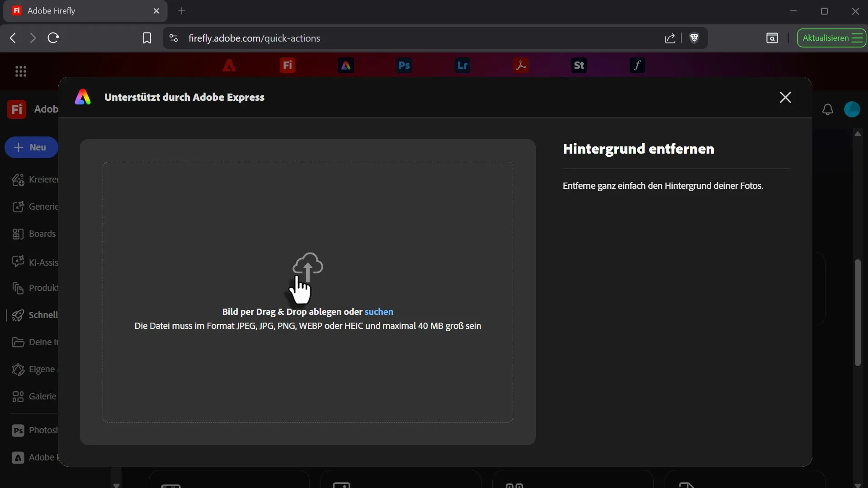Click the share page icon
Screen dimensions: 868x488
[x=670, y=38]
